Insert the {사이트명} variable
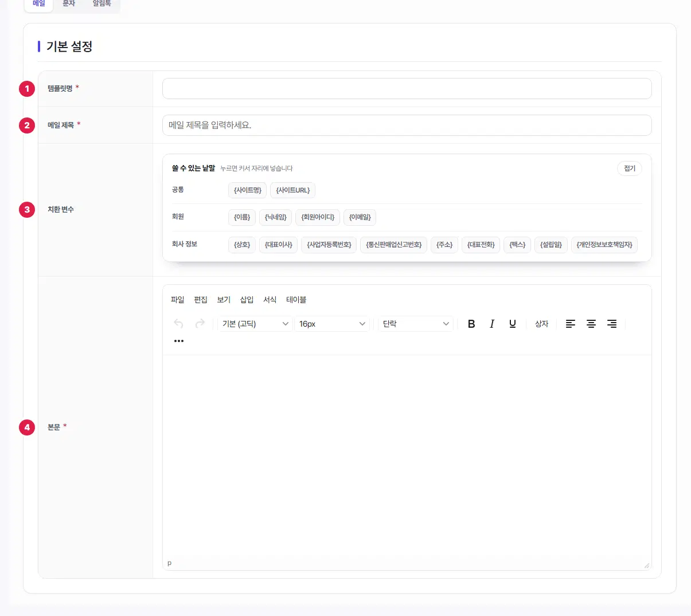The height and width of the screenshot is (616, 691). tap(248, 190)
